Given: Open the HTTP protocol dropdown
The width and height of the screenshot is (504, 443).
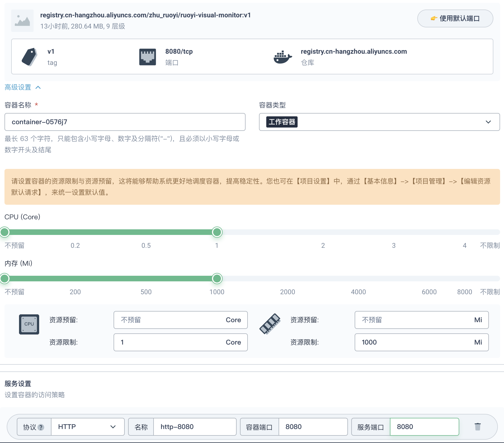Looking at the screenshot, I should click(x=88, y=427).
